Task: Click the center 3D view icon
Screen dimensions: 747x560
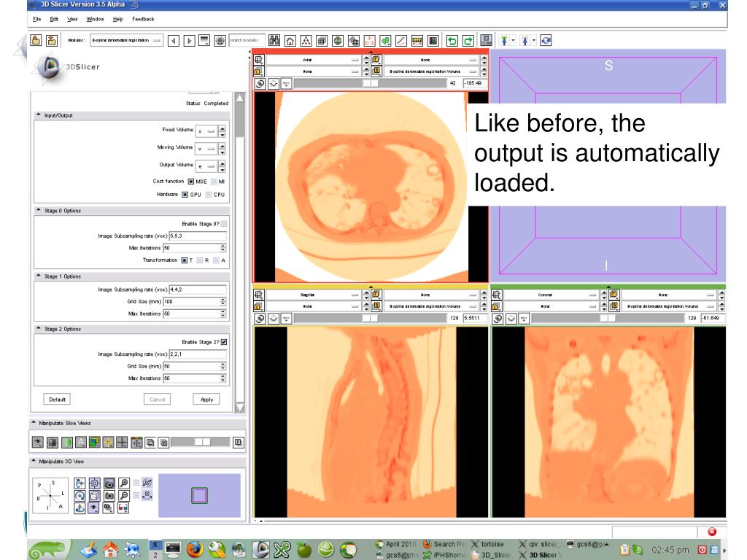Action: click(x=94, y=483)
